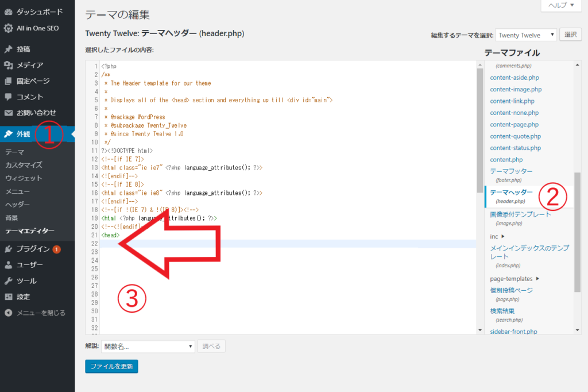Open the All in One SEO menu
Image resolution: width=588 pixels, height=392 pixels.
pos(37,28)
